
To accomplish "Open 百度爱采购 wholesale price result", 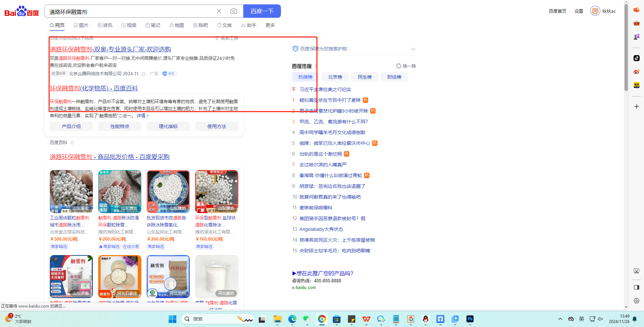I will [x=110, y=157].
